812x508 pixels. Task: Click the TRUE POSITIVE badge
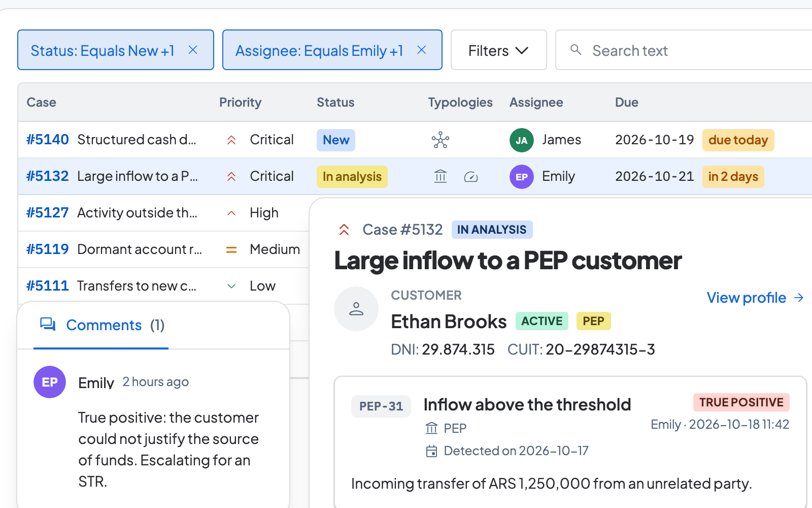pyautogui.click(x=741, y=402)
